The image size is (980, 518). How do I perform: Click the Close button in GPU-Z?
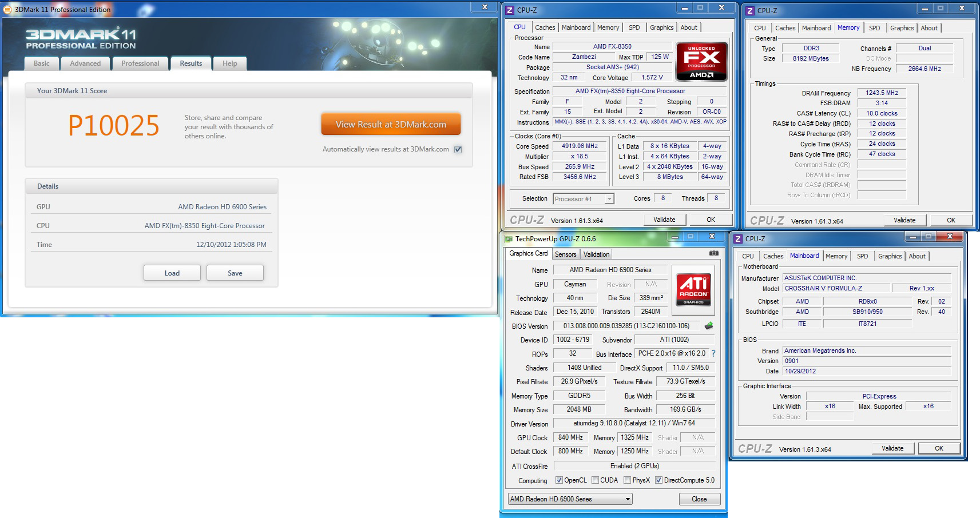tap(699, 499)
